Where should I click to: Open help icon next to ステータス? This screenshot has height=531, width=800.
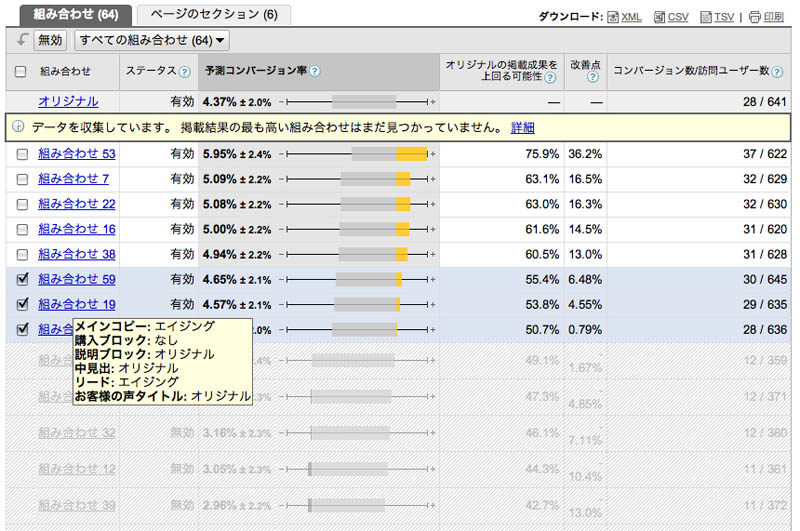[184, 72]
